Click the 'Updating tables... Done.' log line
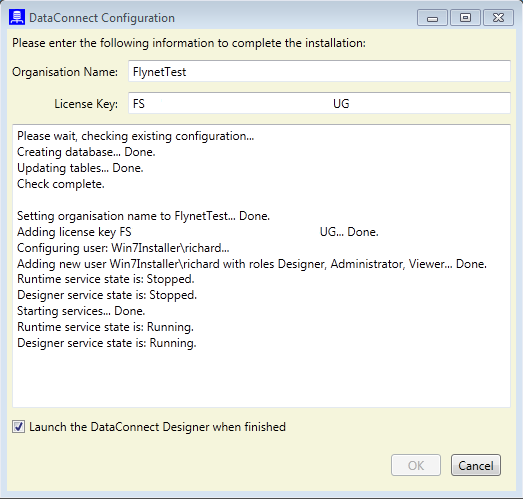Image resolution: width=523 pixels, height=499 pixels. coord(80,168)
